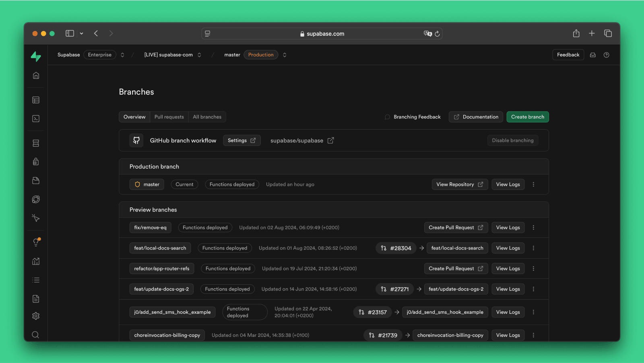Go back in Safari
The width and height of the screenshot is (644, 363).
click(x=96, y=33)
